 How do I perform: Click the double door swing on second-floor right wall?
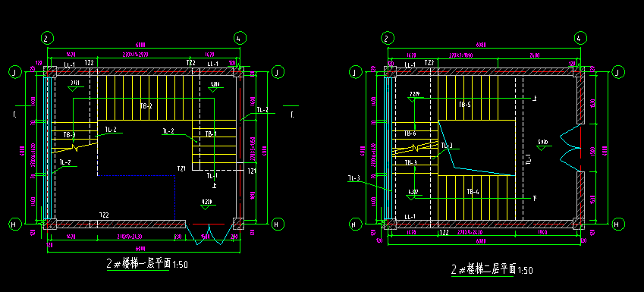pos(571,148)
